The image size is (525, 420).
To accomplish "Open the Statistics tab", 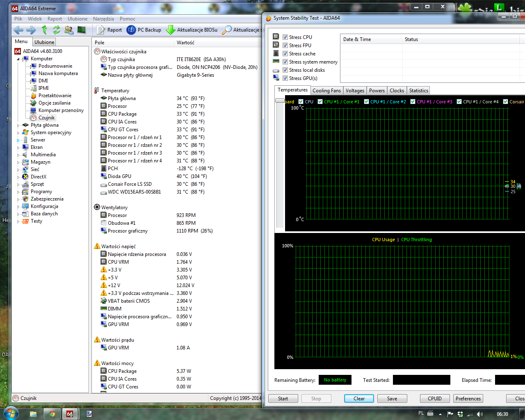I will coord(418,91).
